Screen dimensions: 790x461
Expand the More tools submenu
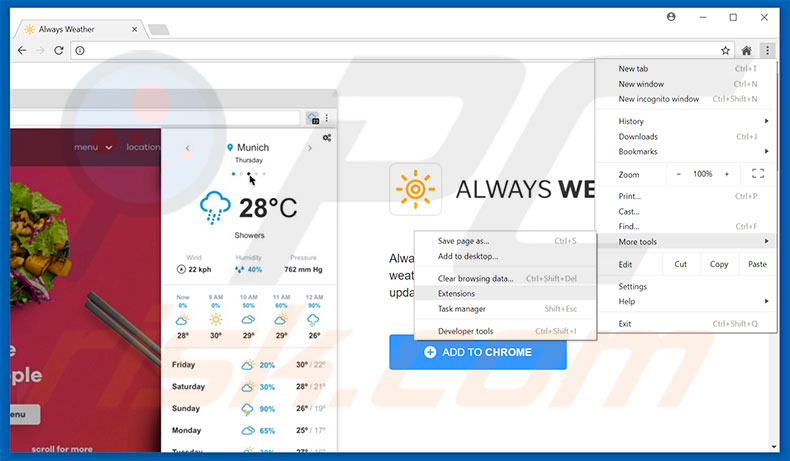tap(687, 241)
